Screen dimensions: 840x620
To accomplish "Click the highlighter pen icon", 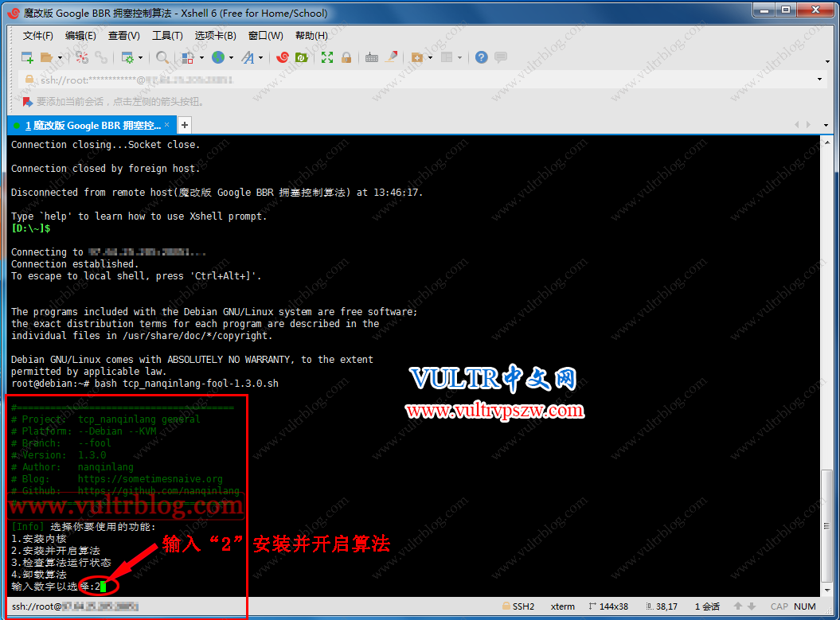I will tap(392, 57).
